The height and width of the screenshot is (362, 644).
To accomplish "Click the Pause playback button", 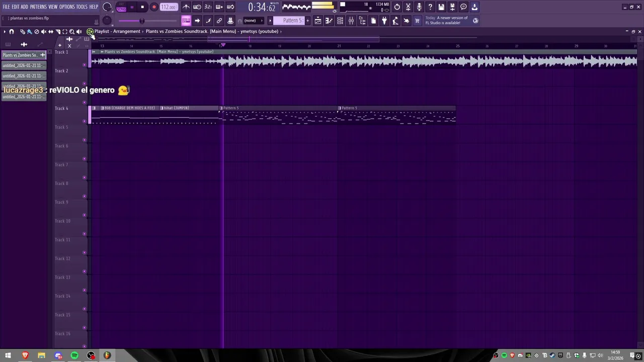I will pyautogui.click(x=132, y=7).
